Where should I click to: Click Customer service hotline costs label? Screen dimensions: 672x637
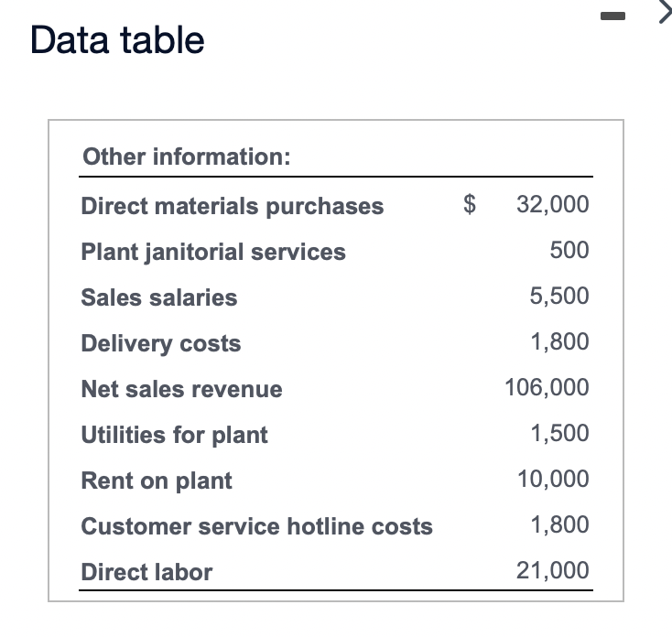tap(257, 526)
